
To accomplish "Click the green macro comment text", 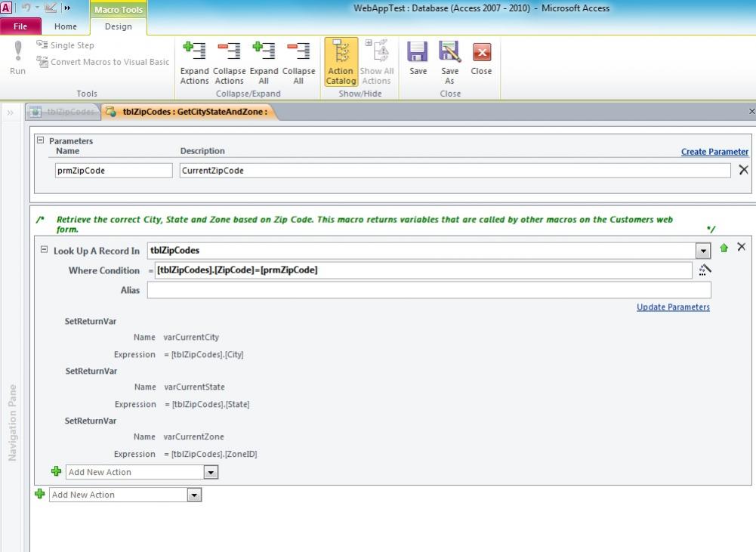I will pyautogui.click(x=365, y=224).
